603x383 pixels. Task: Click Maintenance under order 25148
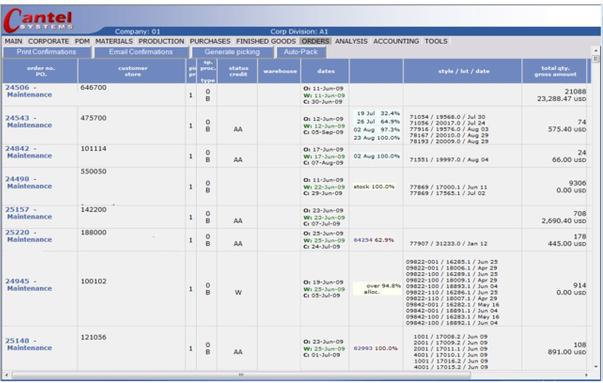coord(30,348)
